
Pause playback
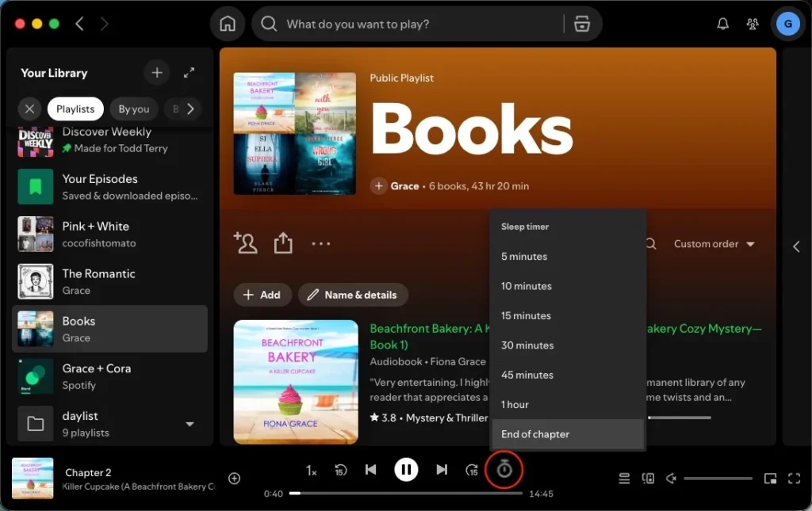click(x=406, y=470)
